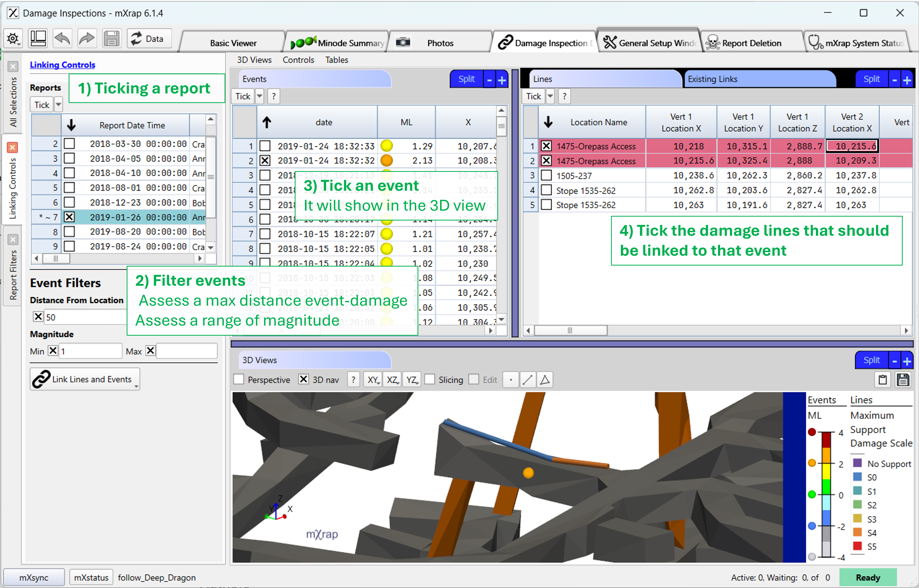
Task: Click the clipboard copy view icon
Action: [x=883, y=379]
